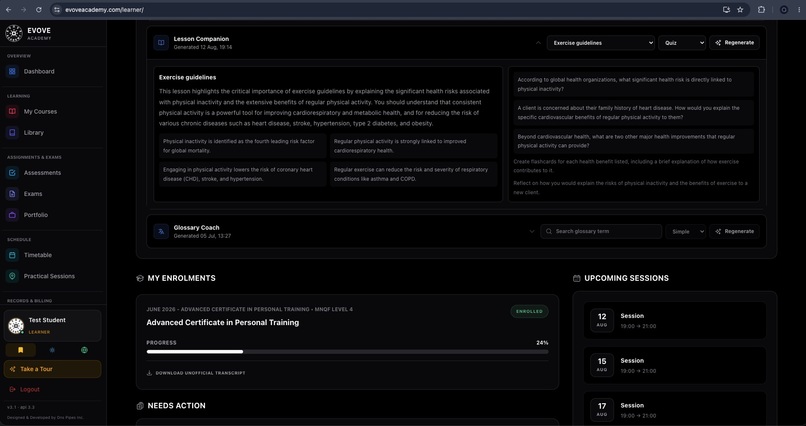
Task: Open the Quiz mode dropdown
Action: click(x=682, y=43)
